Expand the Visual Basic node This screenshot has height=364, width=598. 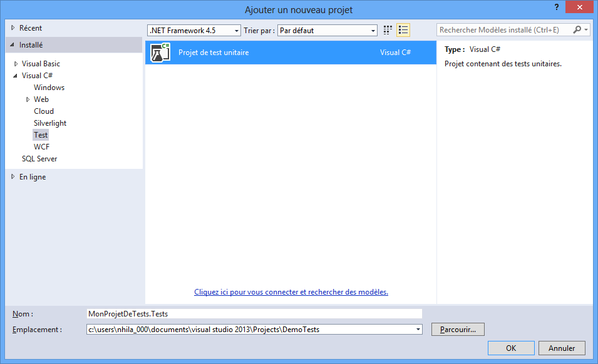coord(16,64)
